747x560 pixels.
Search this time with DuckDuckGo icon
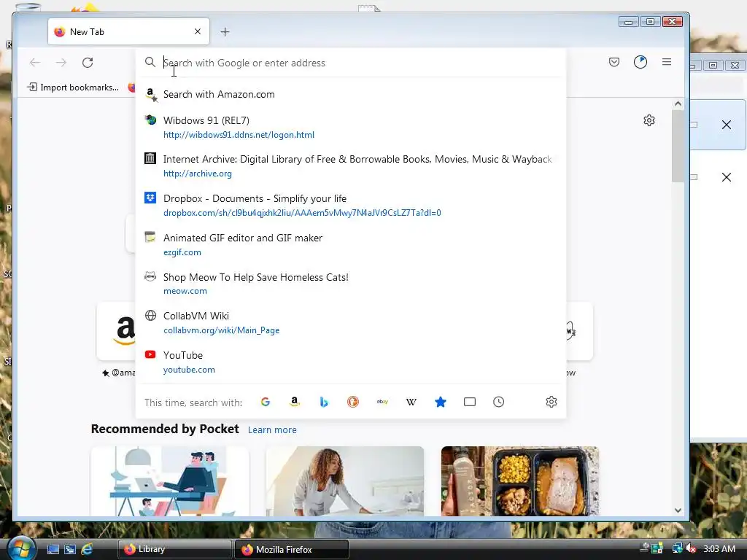click(x=353, y=402)
